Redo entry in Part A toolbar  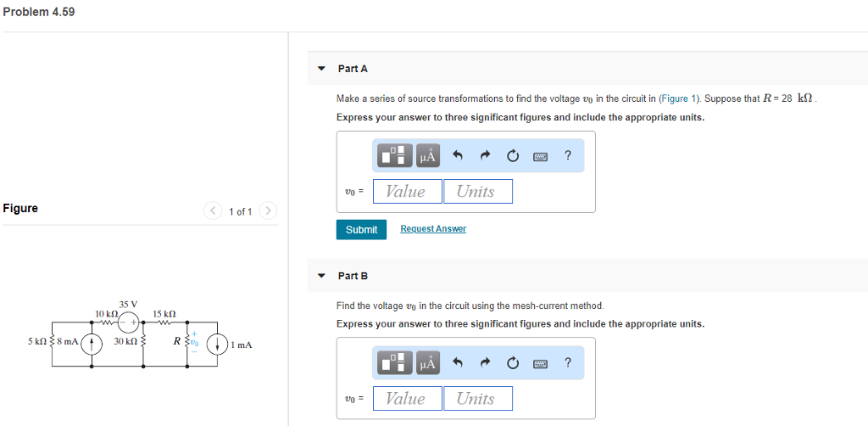point(485,156)
